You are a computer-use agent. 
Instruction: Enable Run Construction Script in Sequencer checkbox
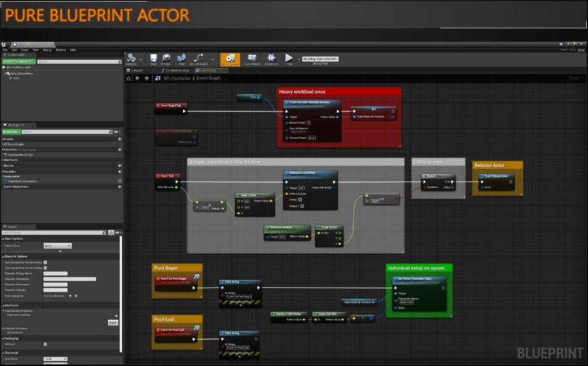pos(46,268)
